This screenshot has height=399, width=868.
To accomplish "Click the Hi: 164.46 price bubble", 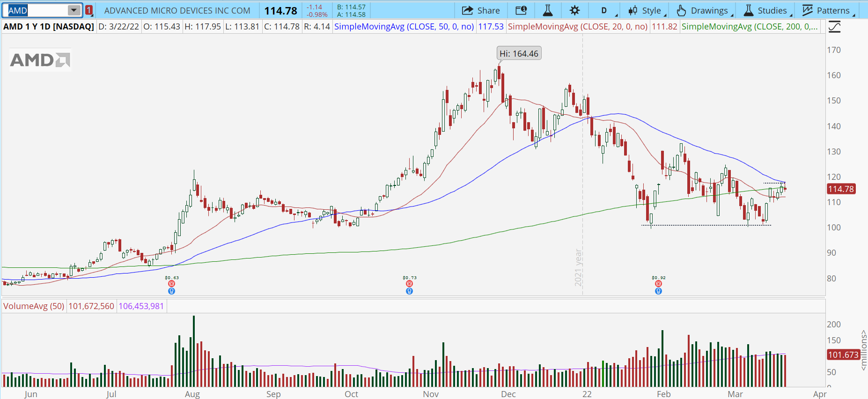I will tap(519, 53).
